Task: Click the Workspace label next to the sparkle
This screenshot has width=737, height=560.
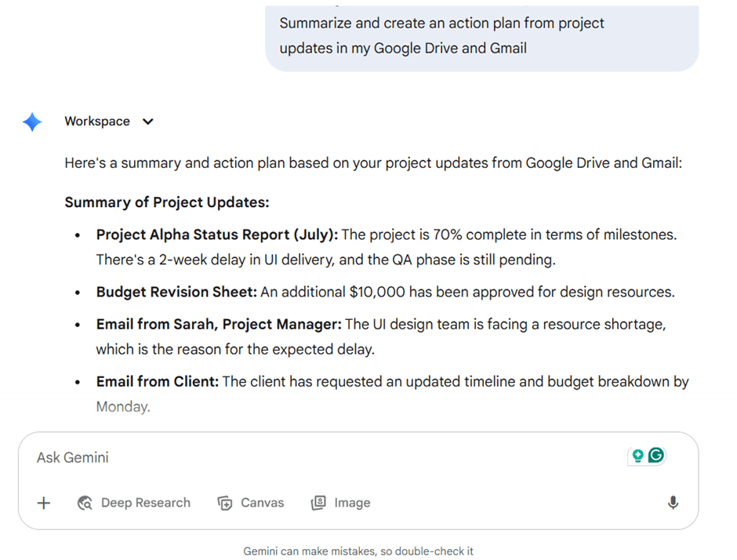Action: click(97, 121)
